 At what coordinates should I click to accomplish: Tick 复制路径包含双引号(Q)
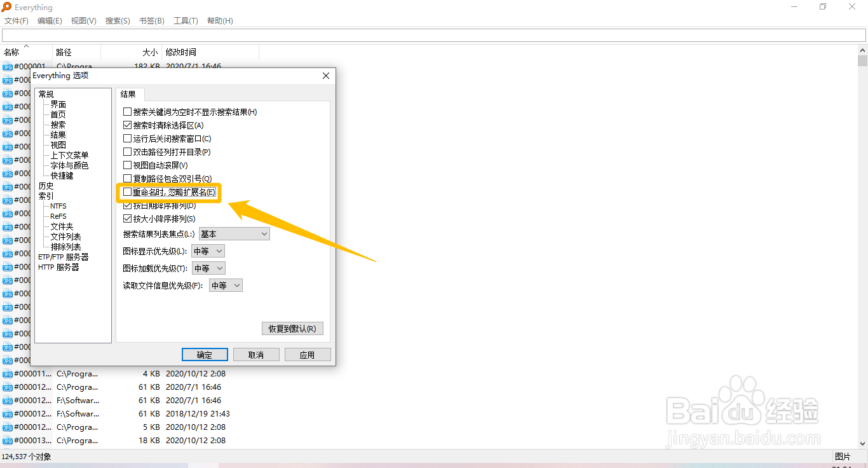coord(127,179)
